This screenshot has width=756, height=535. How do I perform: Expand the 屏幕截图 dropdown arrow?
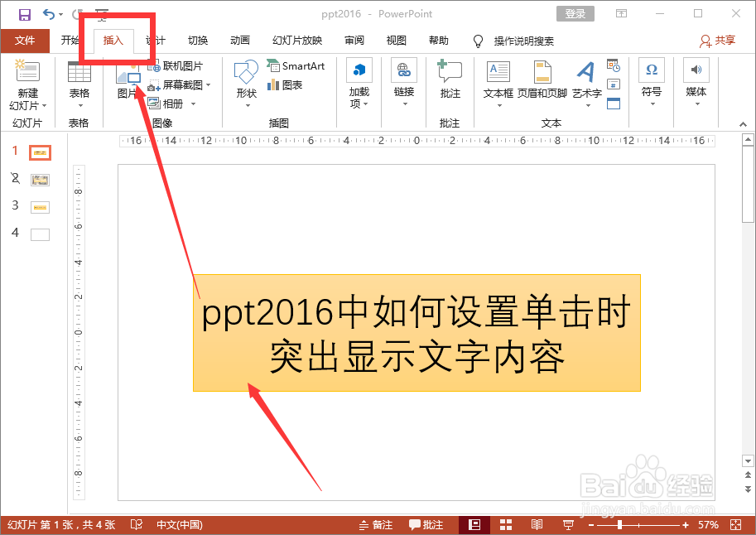(x=209, y=85)
